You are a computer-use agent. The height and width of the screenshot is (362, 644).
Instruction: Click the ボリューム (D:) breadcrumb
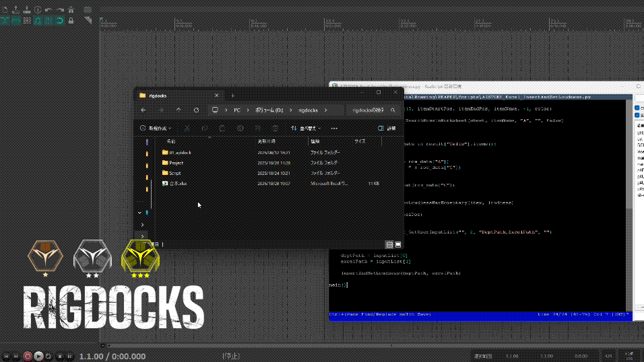click(269, 110)
